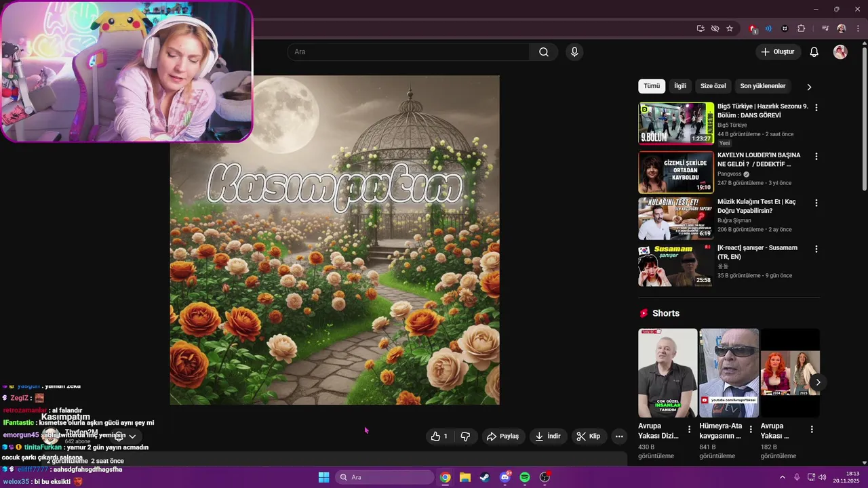
Task: Click the Paylaş share button
Action: (x=502, y=436)
